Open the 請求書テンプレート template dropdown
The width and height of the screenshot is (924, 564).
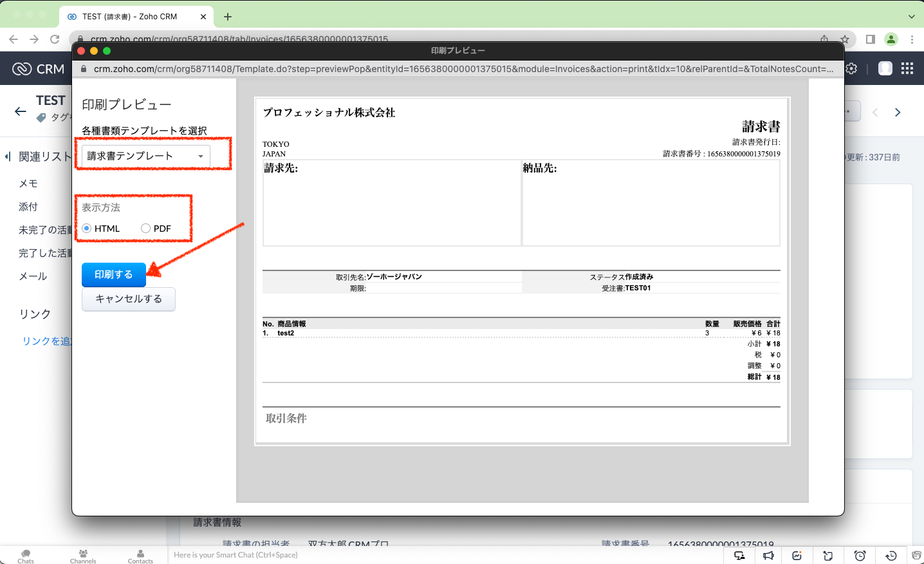pos(146,156)
